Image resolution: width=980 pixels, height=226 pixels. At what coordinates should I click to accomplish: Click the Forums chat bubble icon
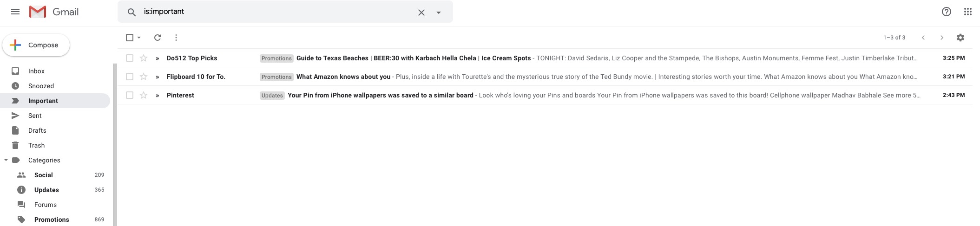tap(21, 205)
